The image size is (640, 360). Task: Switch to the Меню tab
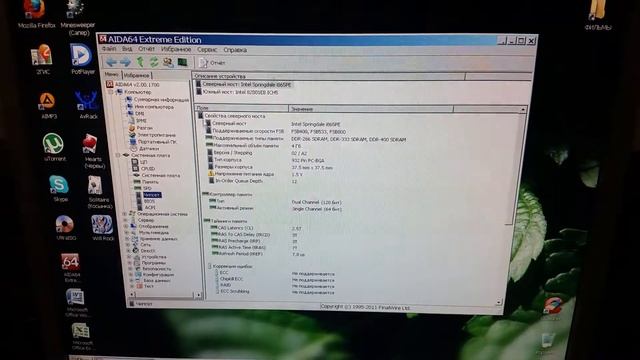111,74
